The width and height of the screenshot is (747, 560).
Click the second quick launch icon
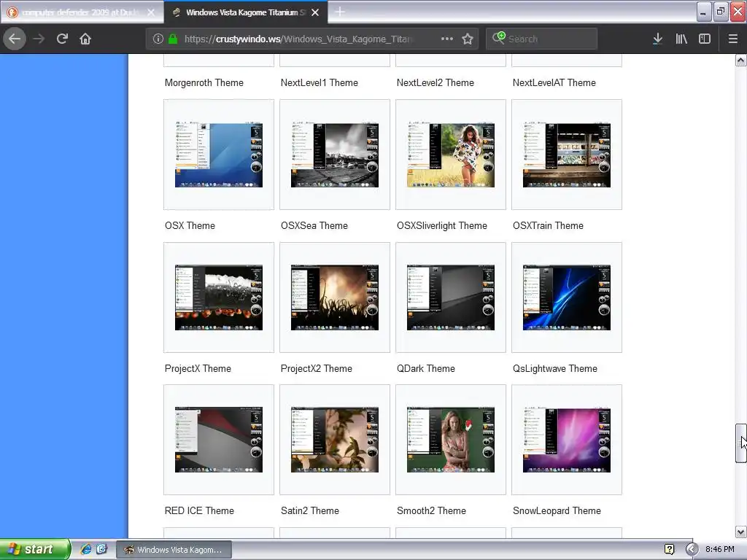click(x=101, y=549)
